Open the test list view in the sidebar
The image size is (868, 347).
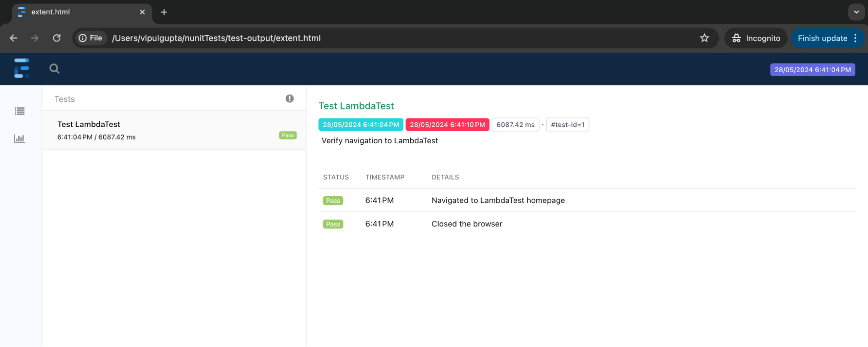20,111
